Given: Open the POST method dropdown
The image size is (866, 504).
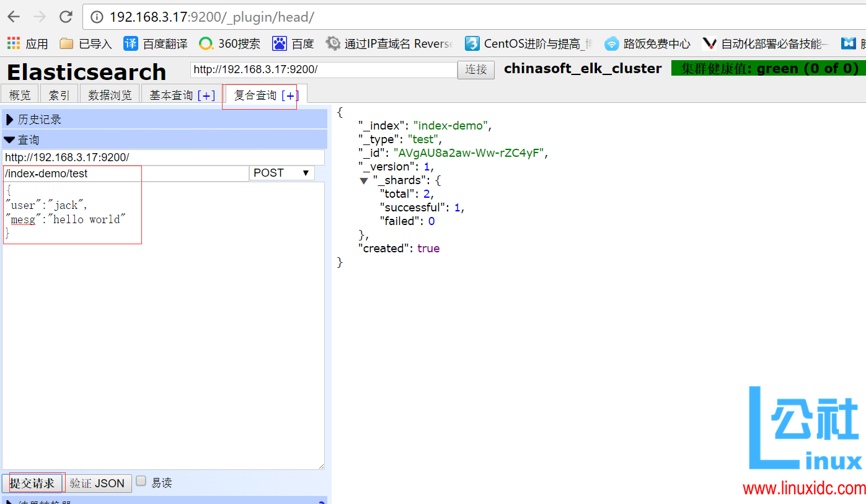Looking at the screenshot, I should [x=281, y=173].
